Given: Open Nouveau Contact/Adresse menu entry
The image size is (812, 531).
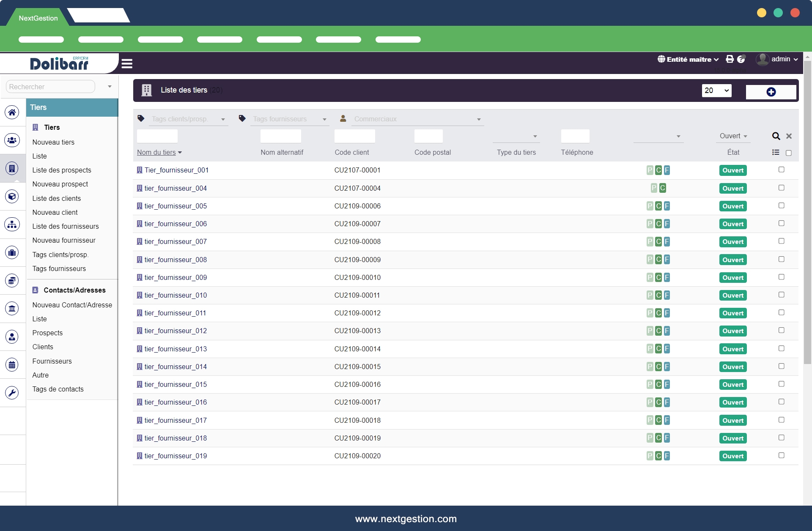Looking at the screenshot, I should pos(72,305).
